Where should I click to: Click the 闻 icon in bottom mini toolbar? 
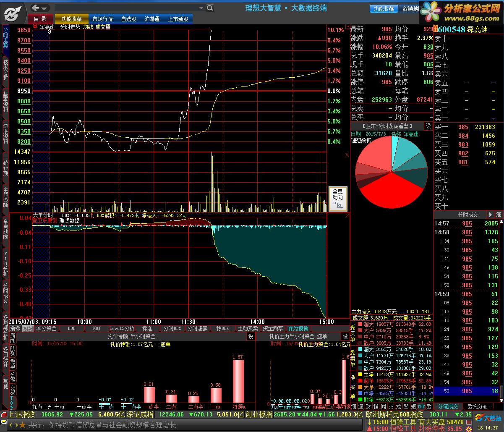384,406
